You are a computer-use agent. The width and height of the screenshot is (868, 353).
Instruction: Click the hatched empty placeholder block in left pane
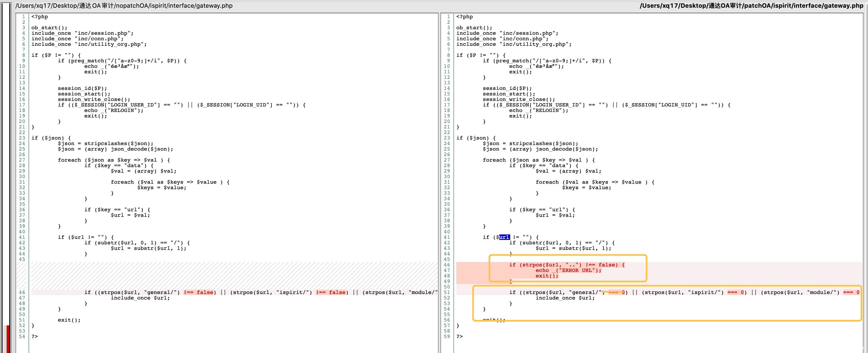(234, 276)
